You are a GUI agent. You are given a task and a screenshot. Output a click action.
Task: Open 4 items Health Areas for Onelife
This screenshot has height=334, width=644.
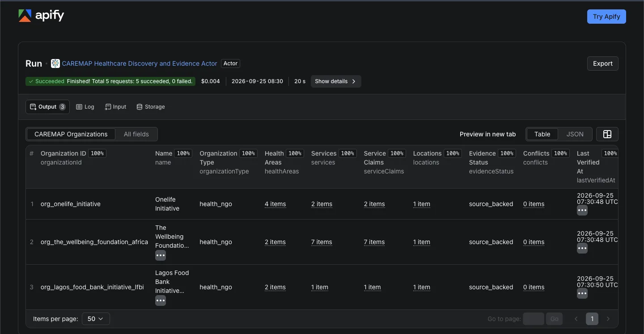coord(275,204)
